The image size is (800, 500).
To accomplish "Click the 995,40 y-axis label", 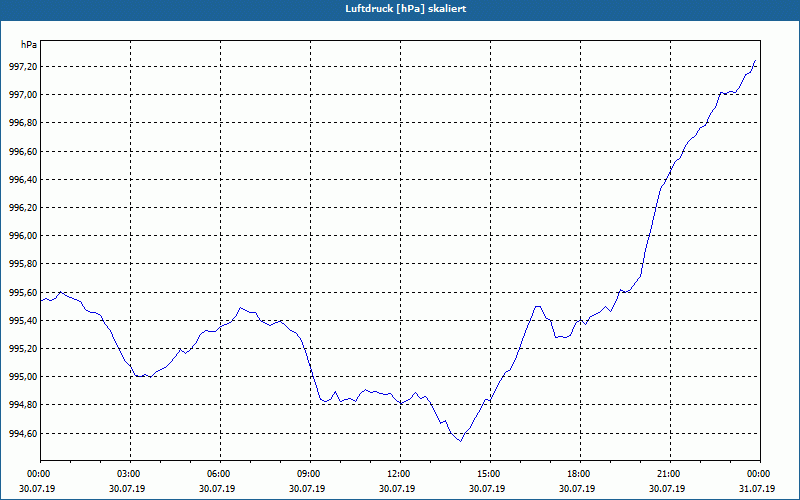I will [x=22, y=320].
